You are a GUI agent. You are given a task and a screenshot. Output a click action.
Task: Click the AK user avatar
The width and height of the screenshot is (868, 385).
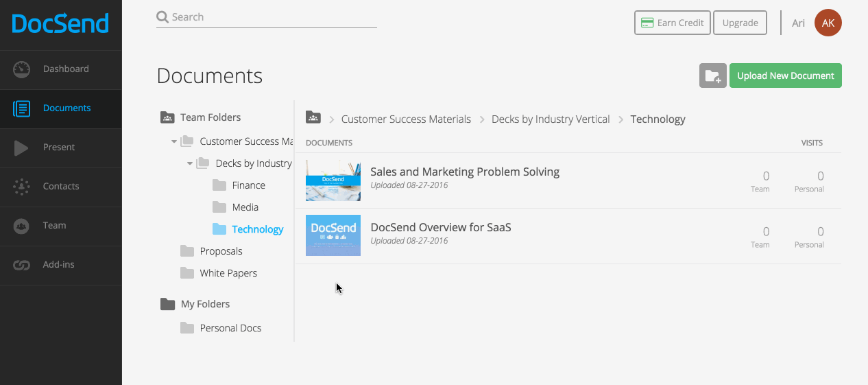pyautogui.click(x=828, y=23)
